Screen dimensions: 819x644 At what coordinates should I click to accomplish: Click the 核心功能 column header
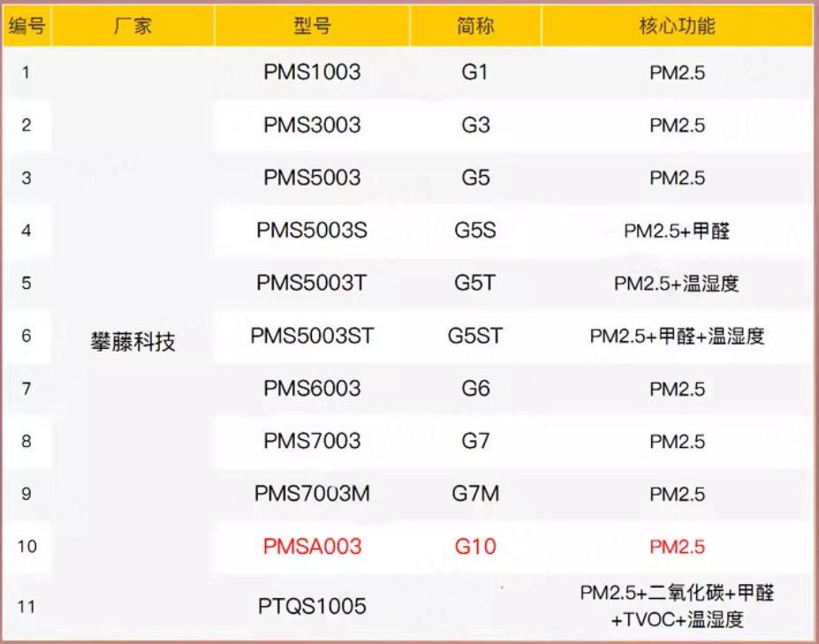[x=677, y=26]
